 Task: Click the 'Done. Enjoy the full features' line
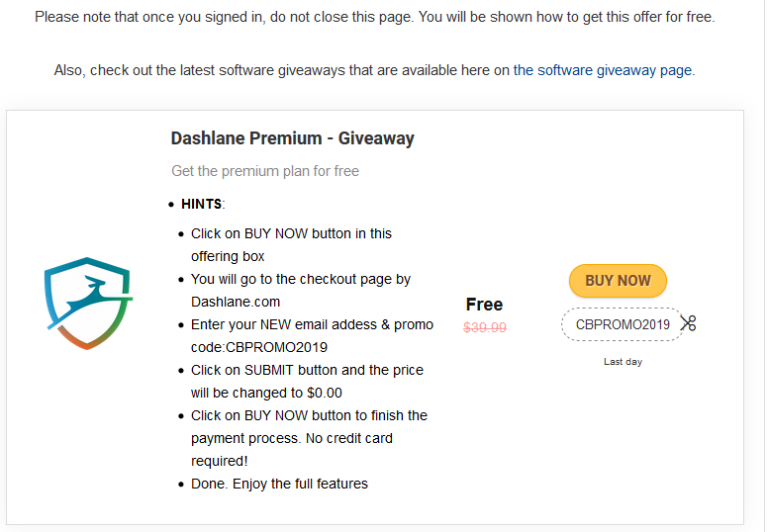click(x=279, y=484)
